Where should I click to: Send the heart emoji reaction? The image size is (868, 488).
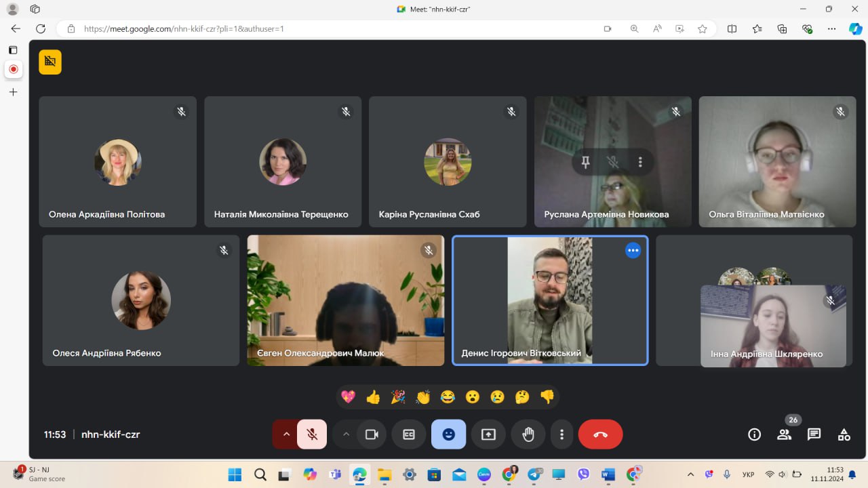[x=348, y=397]
